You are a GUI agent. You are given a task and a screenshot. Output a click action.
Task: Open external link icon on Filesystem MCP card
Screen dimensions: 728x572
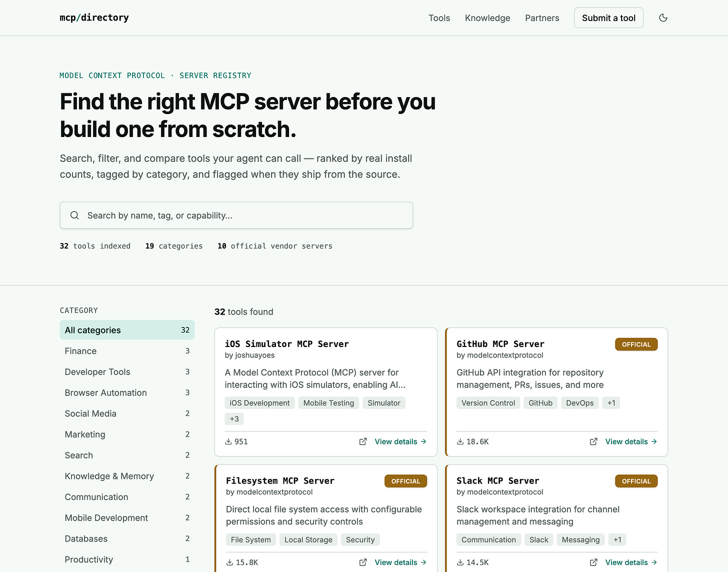[x=363, y=562]
